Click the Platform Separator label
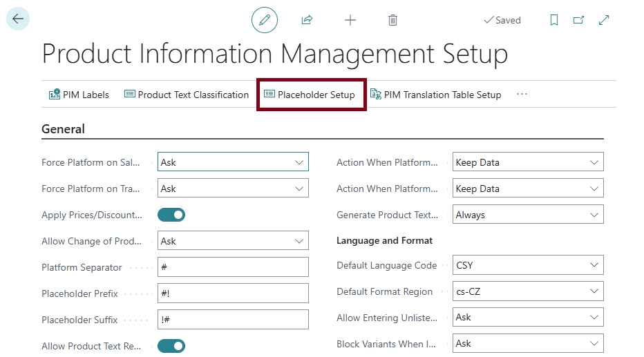The height and width of the screenshot is (357, 644). [82, 267]
